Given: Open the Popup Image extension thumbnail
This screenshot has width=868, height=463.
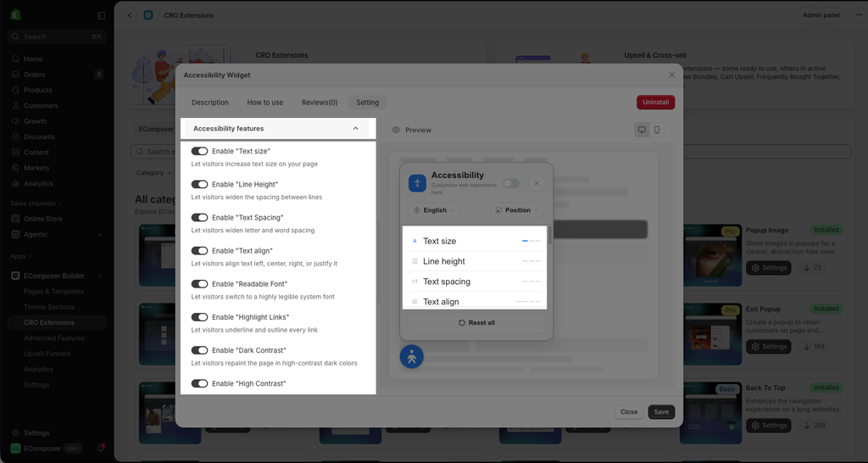Looking at the screenshot, I should [x=711, y=255].
